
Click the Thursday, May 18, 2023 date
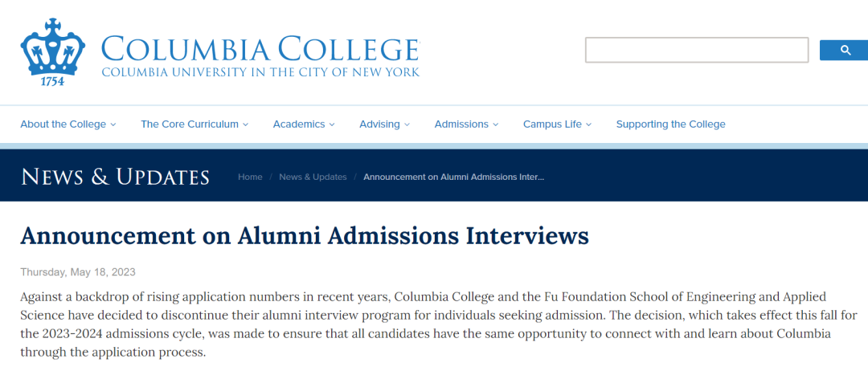(78, 272)
